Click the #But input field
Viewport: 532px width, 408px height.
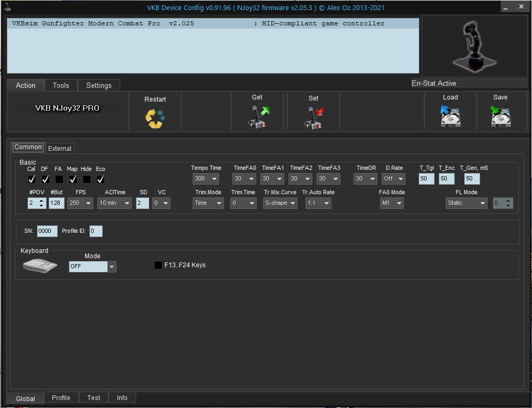pos(56,203)
